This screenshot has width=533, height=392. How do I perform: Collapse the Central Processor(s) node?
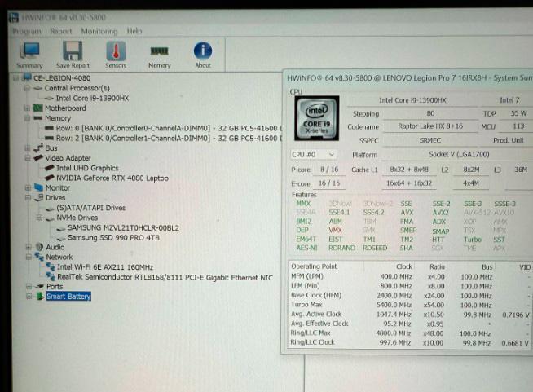(27, 88)
